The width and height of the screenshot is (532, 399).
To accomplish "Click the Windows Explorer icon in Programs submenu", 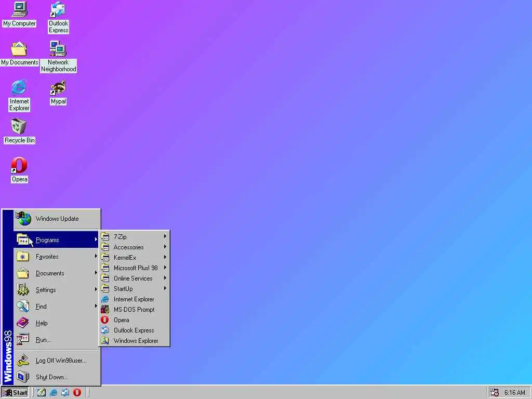I will coord(105,341).
